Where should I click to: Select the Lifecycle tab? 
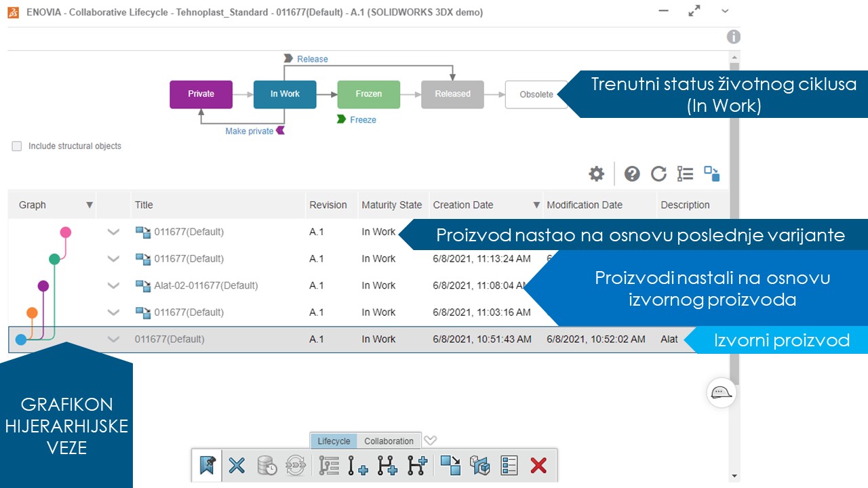pyautogui.click(x=333, y=441)
